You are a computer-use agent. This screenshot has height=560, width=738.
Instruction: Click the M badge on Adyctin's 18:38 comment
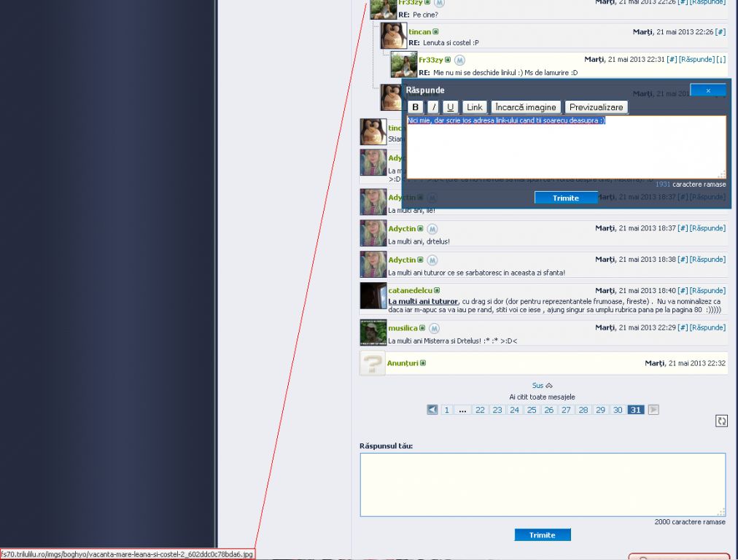coord(432,260)
